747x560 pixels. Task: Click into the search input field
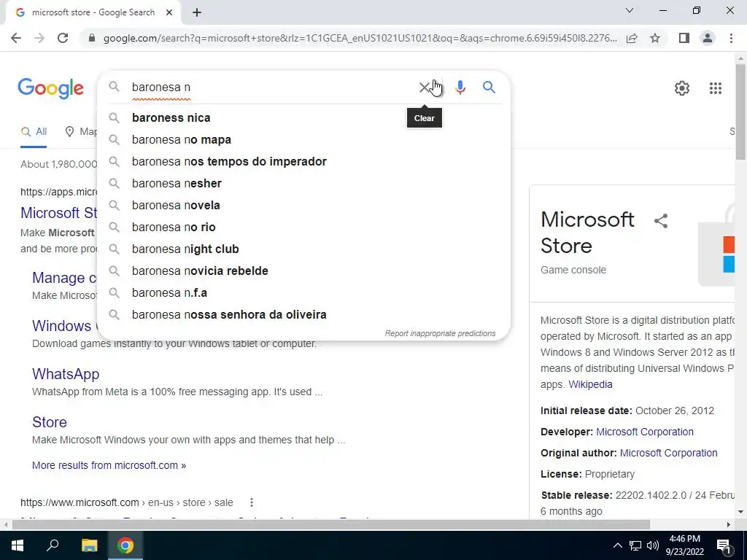point(271,87)
